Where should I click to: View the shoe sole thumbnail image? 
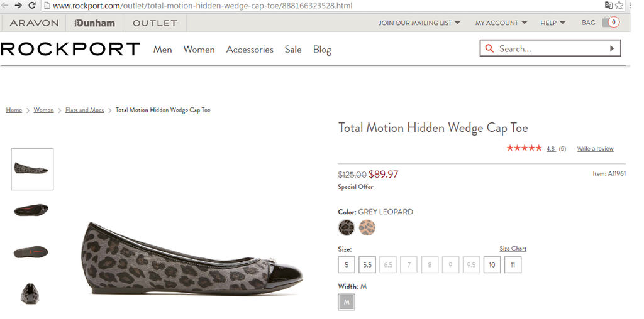(x=31, y=252)
